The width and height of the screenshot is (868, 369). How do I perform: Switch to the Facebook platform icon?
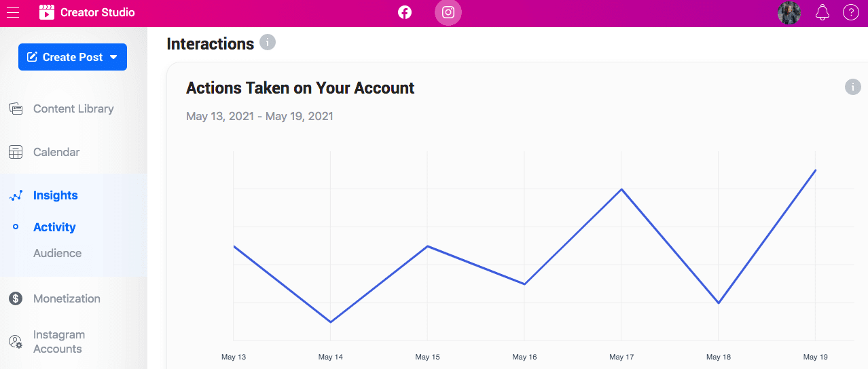405,12
